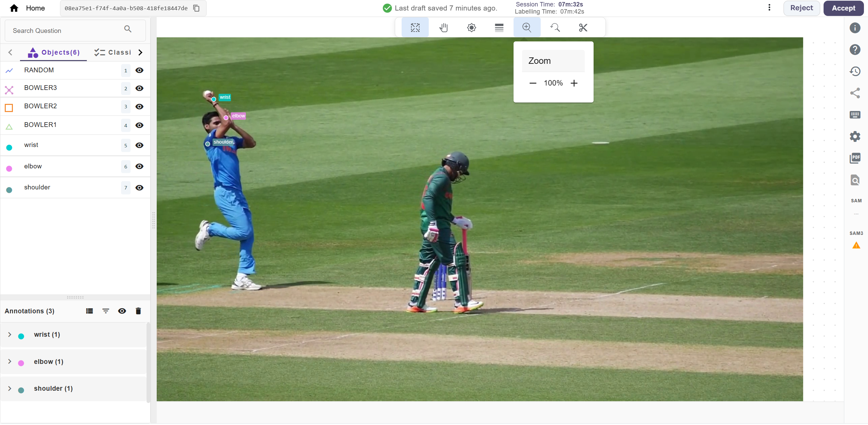Click the Reject button

pyautogui.click(x=801, y=8)
